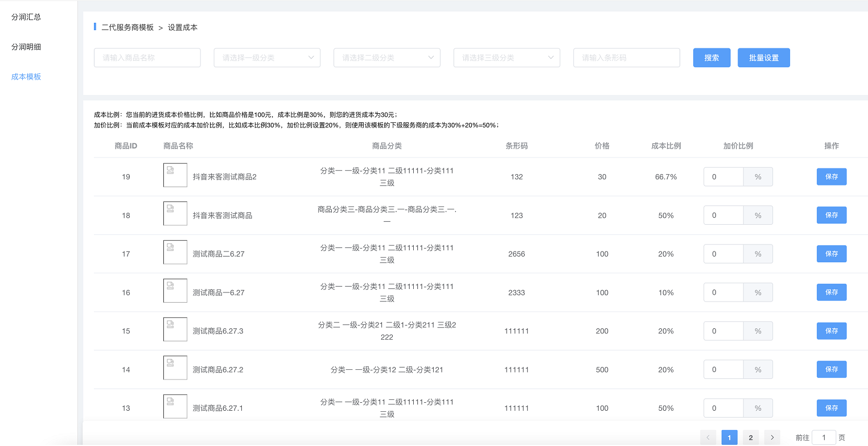Click image icon for 测试商品一6.27
This screenshot has width=868, height=446.
tap(175, 291)
